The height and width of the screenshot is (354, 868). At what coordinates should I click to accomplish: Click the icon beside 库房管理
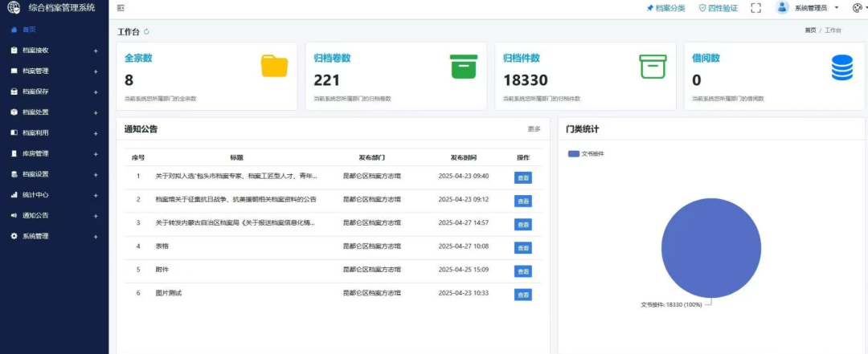(14, 154)
